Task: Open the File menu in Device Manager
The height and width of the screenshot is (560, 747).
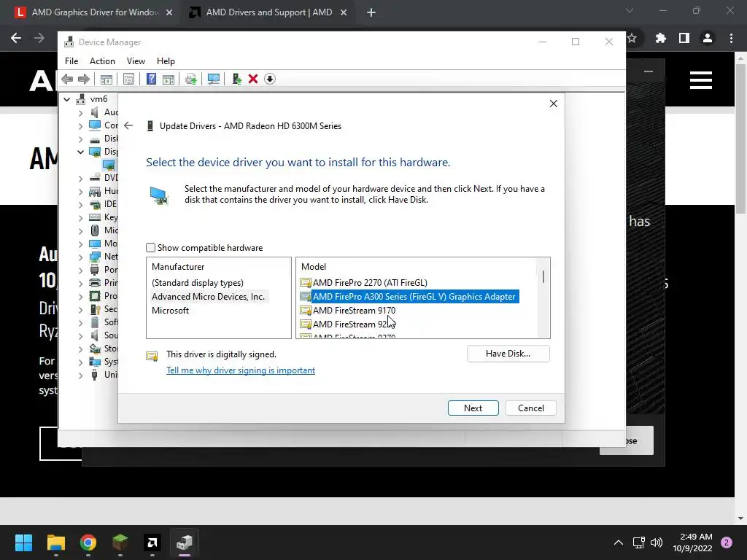Action: (71, 61)
